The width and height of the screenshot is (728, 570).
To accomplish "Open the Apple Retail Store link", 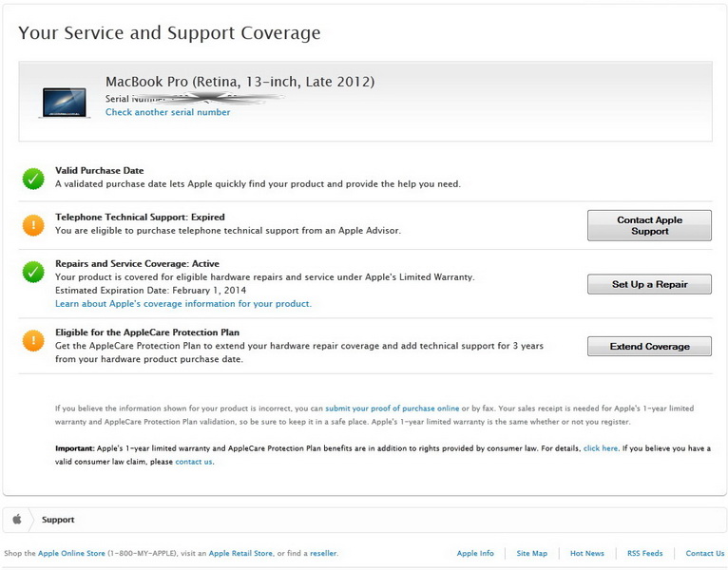I will pos(240,553).
